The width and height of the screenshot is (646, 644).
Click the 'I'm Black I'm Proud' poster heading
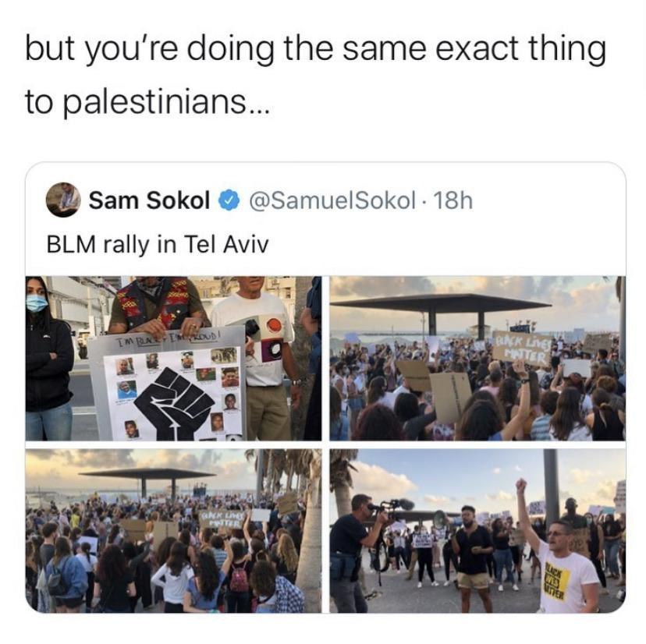166,338
